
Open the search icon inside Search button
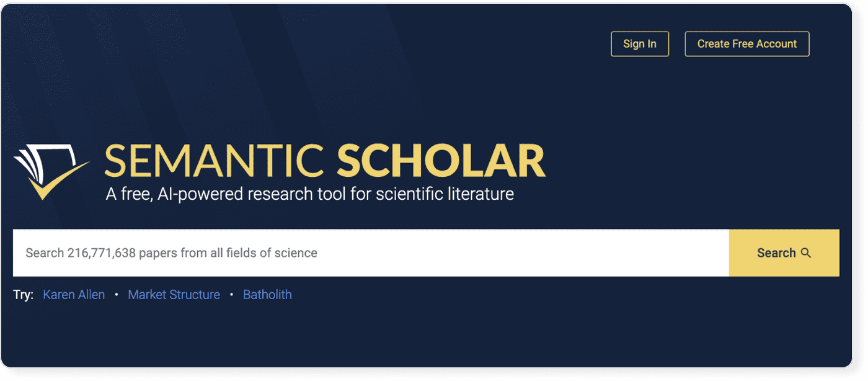(806, 253)
